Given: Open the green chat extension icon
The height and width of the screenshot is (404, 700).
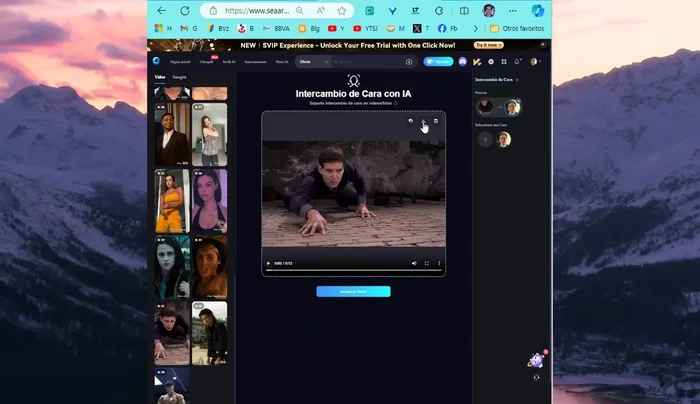Looking at the screenshot, I should (x=369, y=11).
